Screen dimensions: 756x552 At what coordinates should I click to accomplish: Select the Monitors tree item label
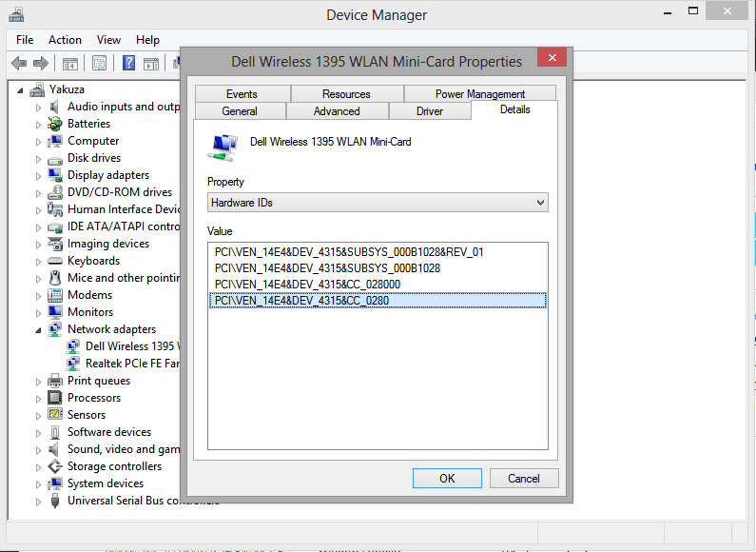(90, 312)
